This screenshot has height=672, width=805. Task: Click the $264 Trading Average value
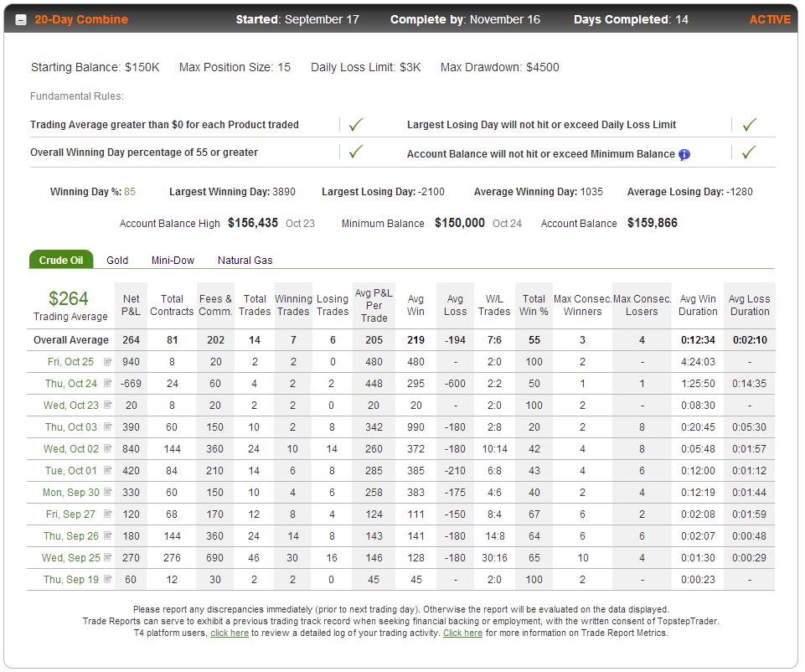(69, 299)
